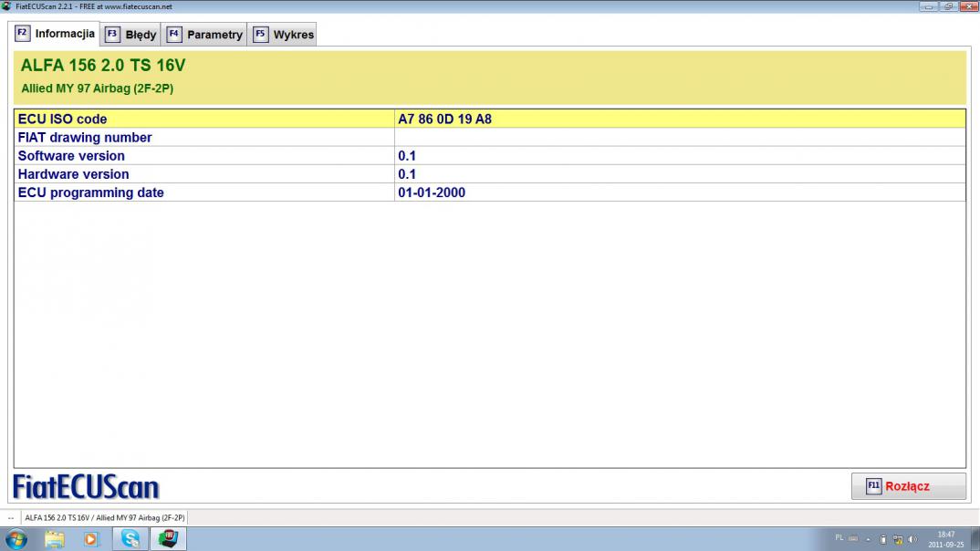Open Windows Explorer from the taskbar
The image size is (980, 551).
click(x=55, y=539)
